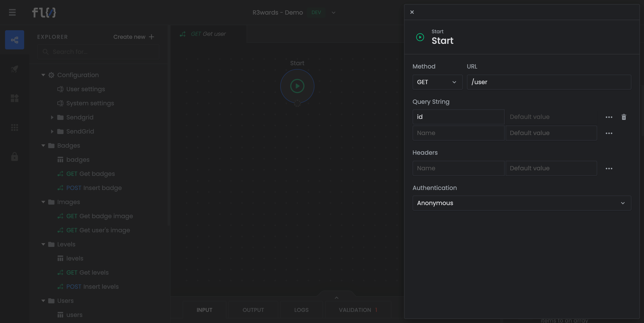Click the id query string name field

(458, 117)
